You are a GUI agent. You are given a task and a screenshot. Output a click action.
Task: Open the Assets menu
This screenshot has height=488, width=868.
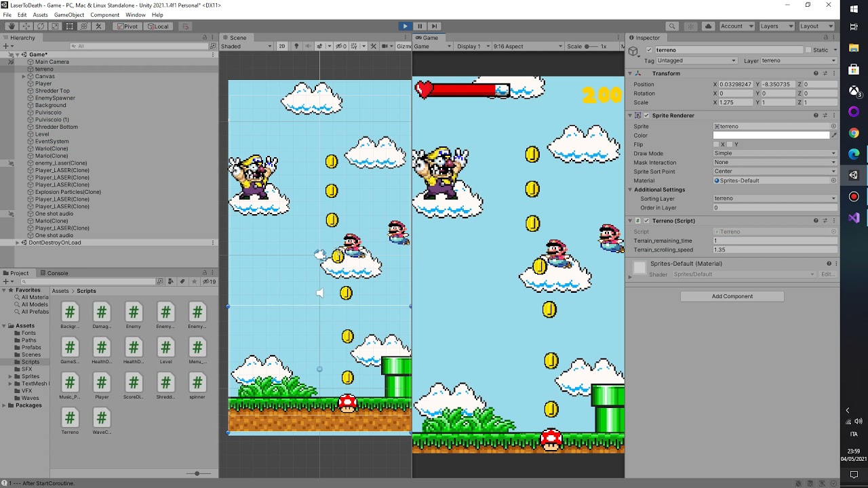(41, 15)
